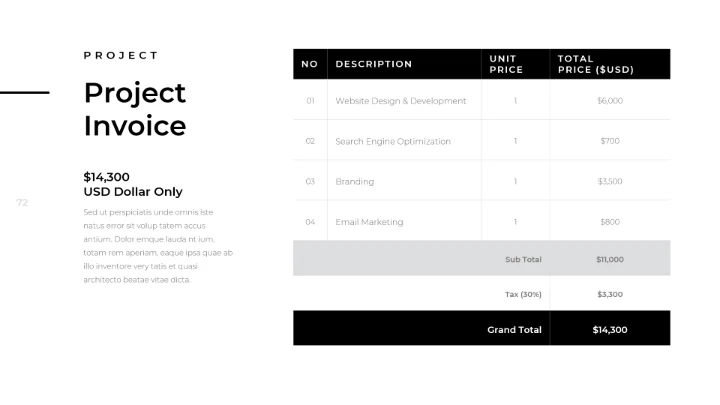Select the TOTAL PRICE ($USD) header
Image resolution: width=720 pixels, height=405 pixels.
(x=596, y=64)
